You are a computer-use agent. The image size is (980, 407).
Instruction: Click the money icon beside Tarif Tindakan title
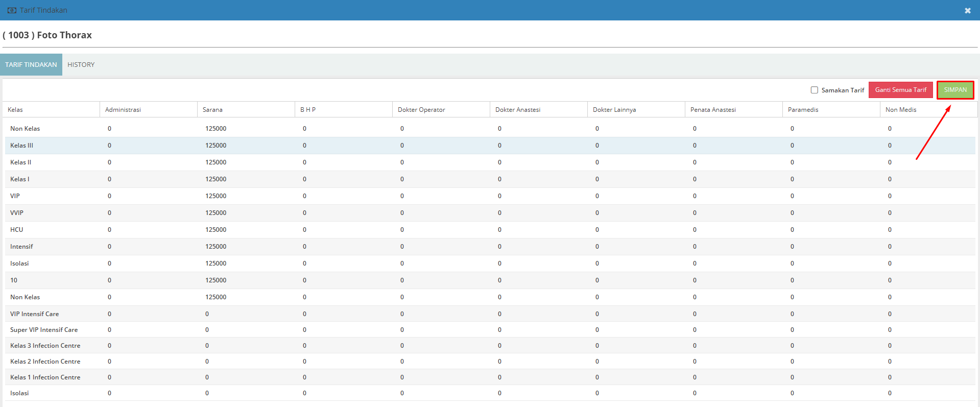pyautogui.click(x=12, y=10)
